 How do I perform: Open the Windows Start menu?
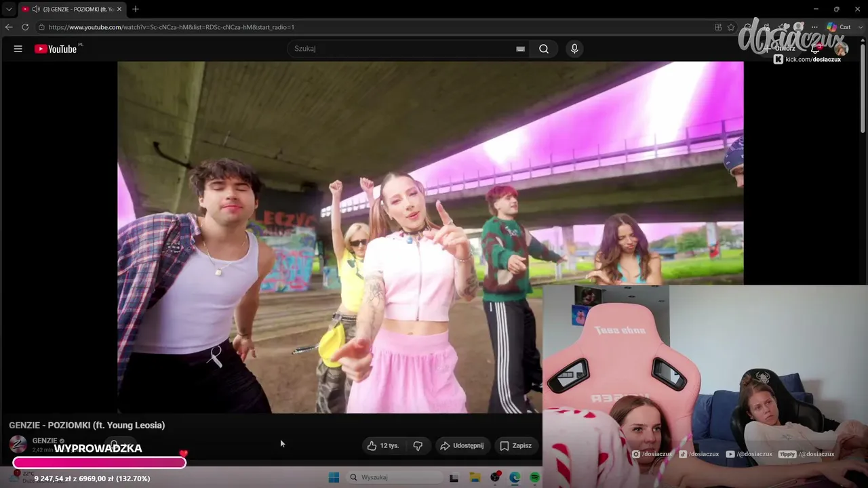(x=334, y=478)
